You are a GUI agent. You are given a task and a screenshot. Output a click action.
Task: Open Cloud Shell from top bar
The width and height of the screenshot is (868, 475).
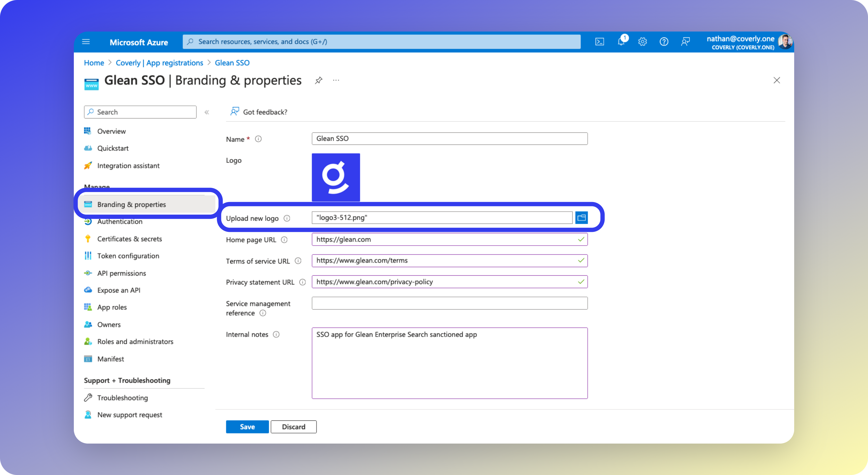[x=599, y=42]
